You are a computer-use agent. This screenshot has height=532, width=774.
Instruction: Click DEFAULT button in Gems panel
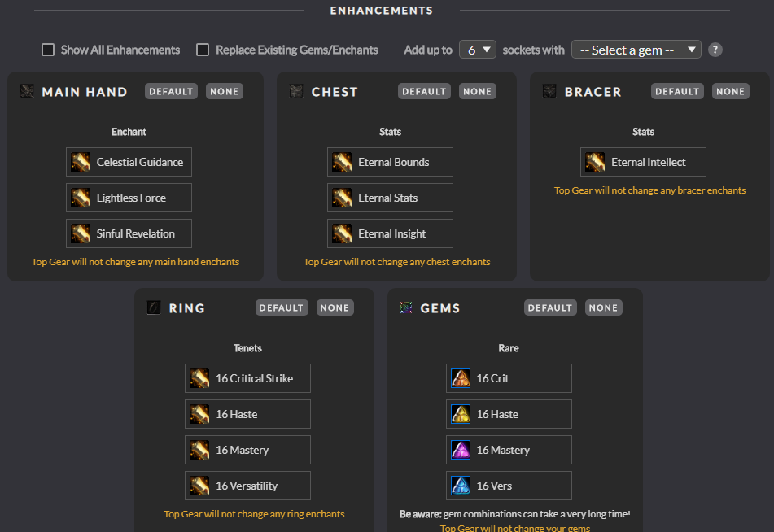point(549,307)
